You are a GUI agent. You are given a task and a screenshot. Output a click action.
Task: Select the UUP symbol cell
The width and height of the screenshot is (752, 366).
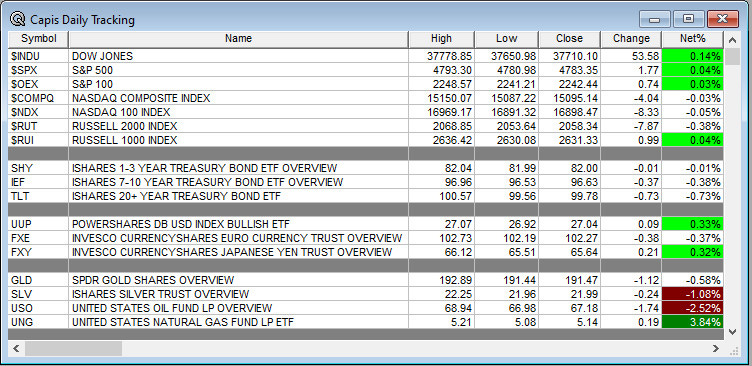(x=38, y=224)
